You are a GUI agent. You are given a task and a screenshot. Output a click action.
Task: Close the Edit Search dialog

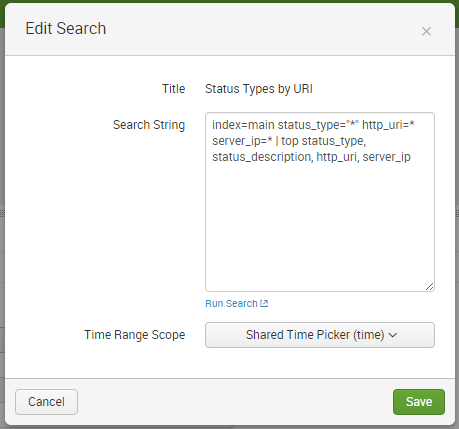pos(426,31)
